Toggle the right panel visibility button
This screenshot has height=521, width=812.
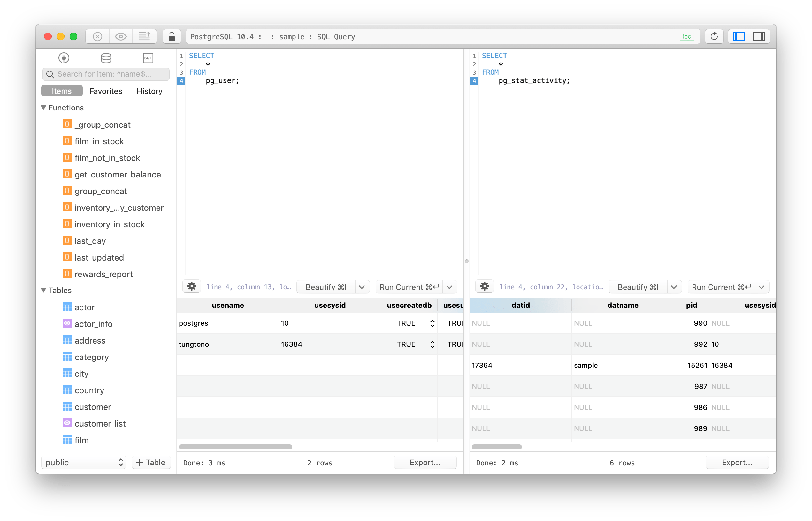(x=760, y=36)
